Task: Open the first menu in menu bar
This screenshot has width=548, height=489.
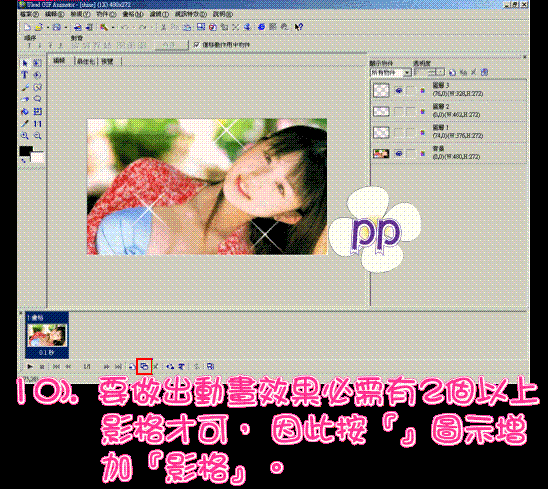Action: point(29,14)
